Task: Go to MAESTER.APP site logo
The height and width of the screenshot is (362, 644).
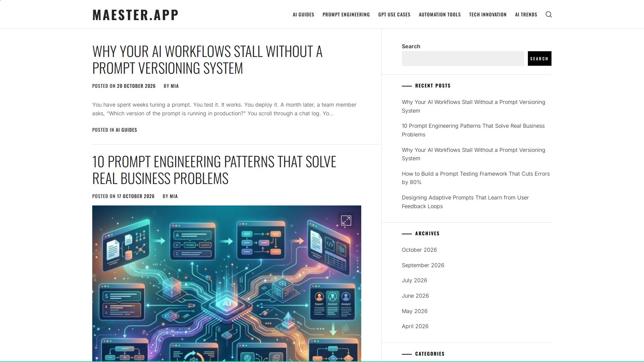Action: 135,14
